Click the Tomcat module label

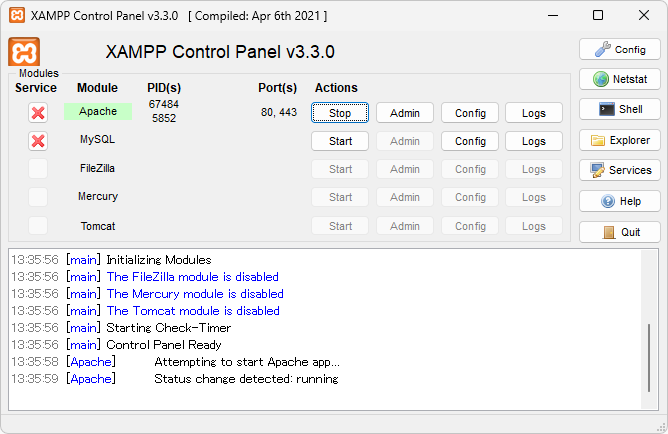pos(98,226)
